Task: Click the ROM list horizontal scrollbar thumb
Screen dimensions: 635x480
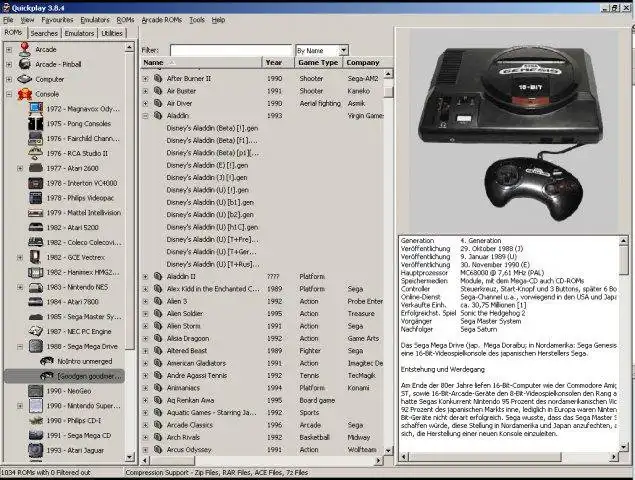Action: tap(172, 461)
